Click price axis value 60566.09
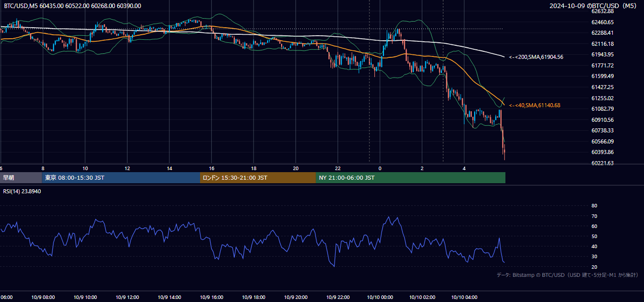Image resolution: width=644 pixels, height=302 pixels. 602,141
